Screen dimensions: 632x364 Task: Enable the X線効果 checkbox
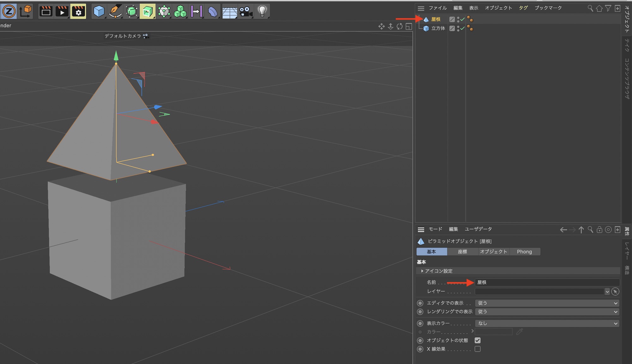[477, 349]
